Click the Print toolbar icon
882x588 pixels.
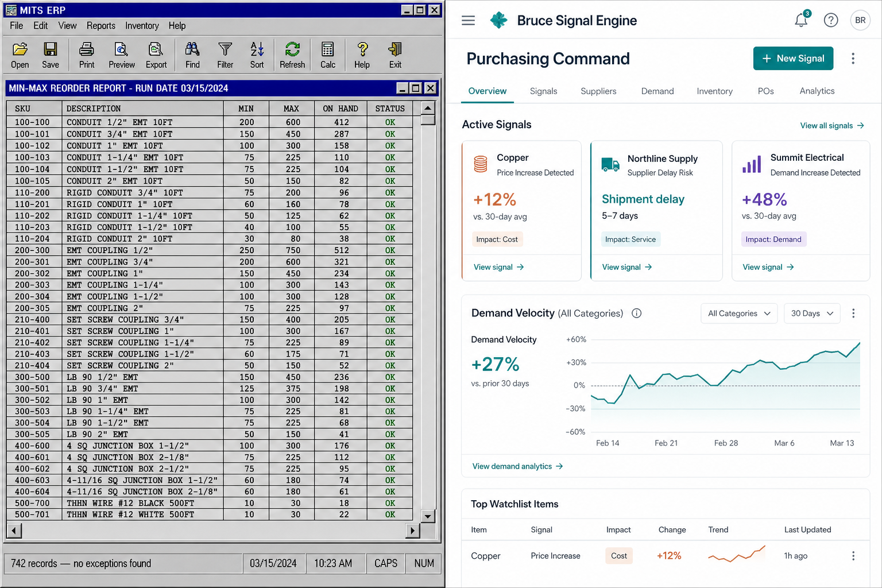pos(87,55)
